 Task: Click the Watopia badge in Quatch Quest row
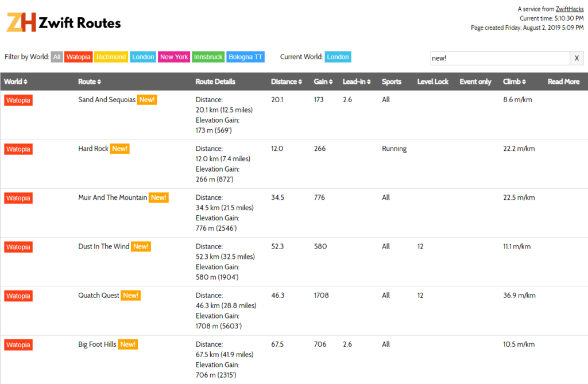(18, 296)
